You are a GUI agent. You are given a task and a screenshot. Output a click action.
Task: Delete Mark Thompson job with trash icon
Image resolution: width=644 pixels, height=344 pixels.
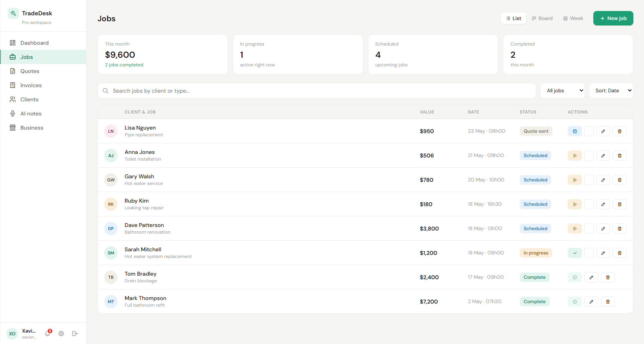tap(607, 302)
